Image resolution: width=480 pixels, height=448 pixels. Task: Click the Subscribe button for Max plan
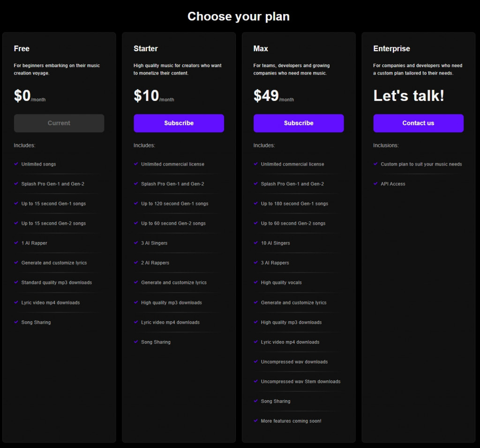[x=299, y=123]
